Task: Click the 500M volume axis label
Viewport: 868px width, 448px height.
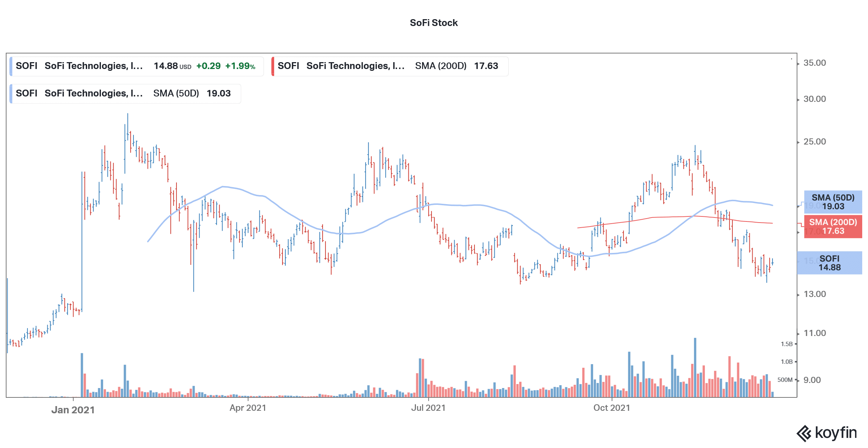Action: pyautogui.click(x=785, y=380)
